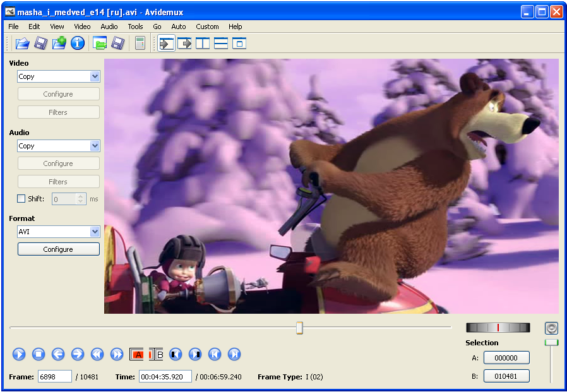Click the Format Configure button
The width and height of the screenshot is (567, 392).
pos(59,249)
